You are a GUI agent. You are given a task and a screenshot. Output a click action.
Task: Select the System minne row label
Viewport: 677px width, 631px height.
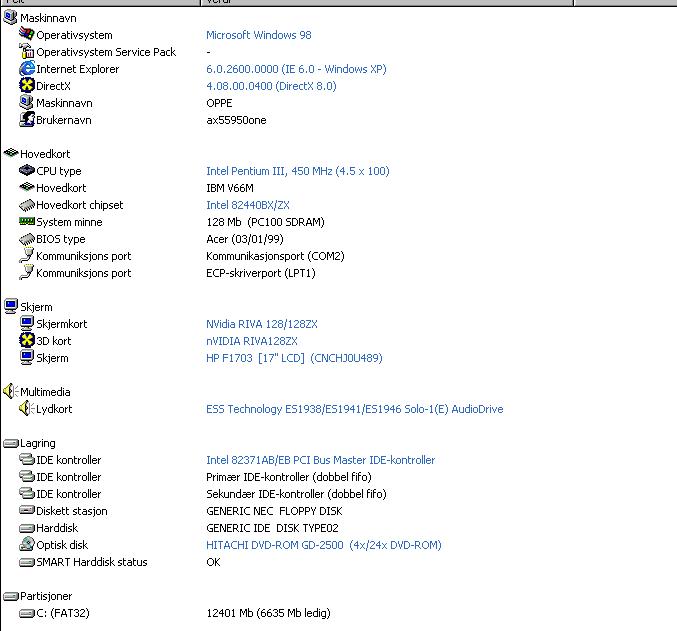click(x=69, y=222)
